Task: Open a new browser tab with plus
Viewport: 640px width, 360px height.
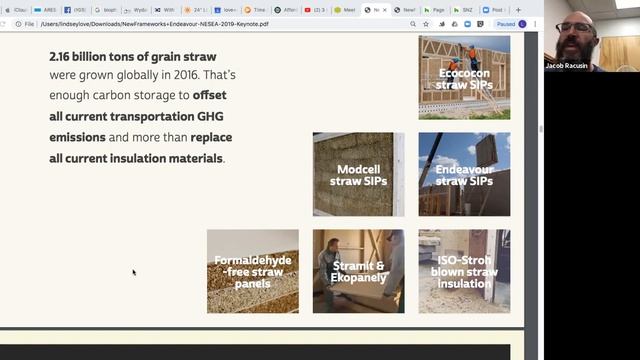Action: tap(518, 10)
